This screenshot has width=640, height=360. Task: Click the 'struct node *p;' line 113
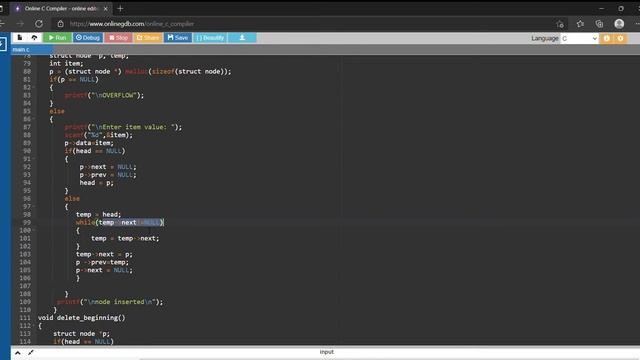(x=81, y=333)
